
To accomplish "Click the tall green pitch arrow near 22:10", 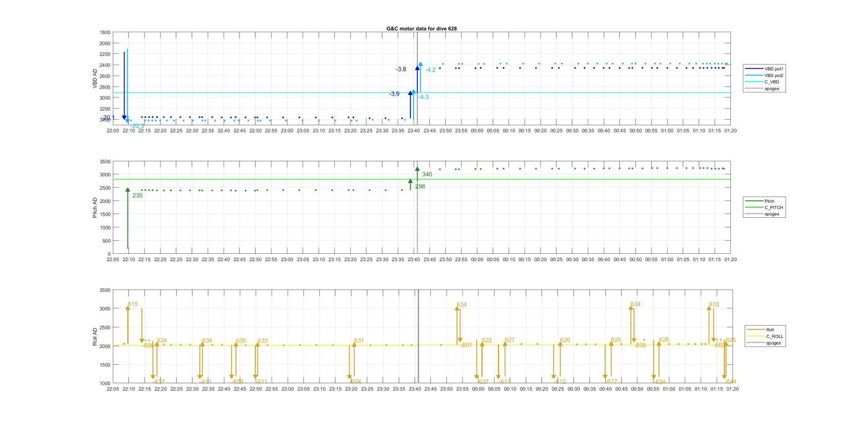I will 128,218.
